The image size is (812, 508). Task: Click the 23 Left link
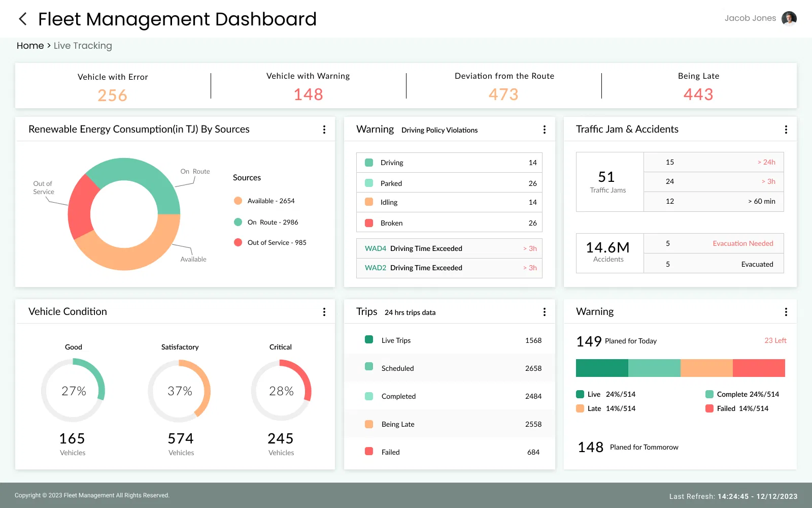[x=775, y=341]
